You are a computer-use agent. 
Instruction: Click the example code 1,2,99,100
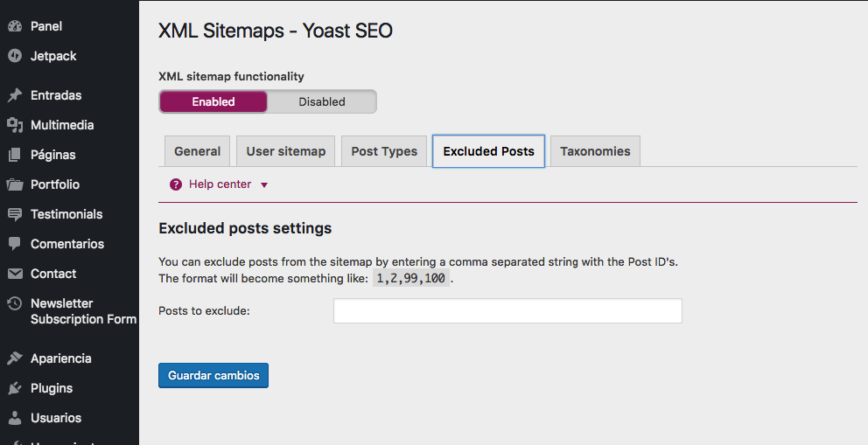(x=410, y=279)
